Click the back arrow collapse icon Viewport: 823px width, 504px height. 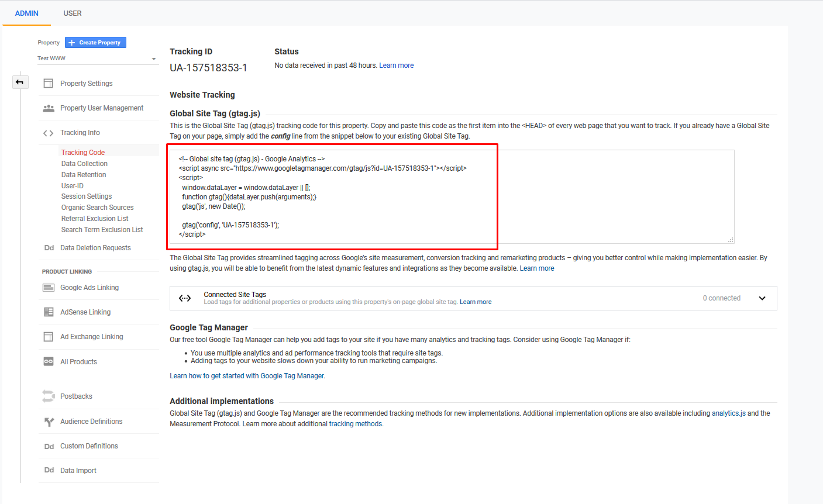click(20, 82)
